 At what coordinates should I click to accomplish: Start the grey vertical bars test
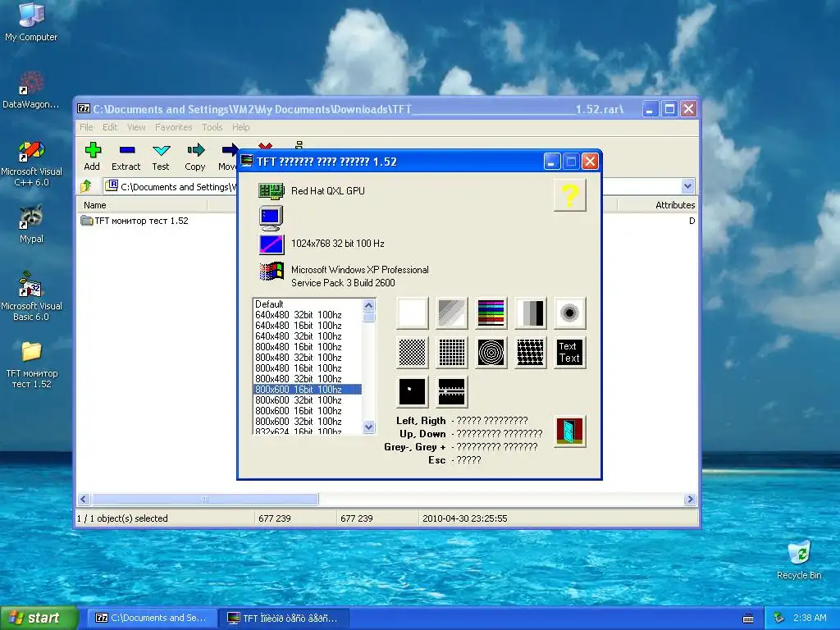(x=531, y=313)
